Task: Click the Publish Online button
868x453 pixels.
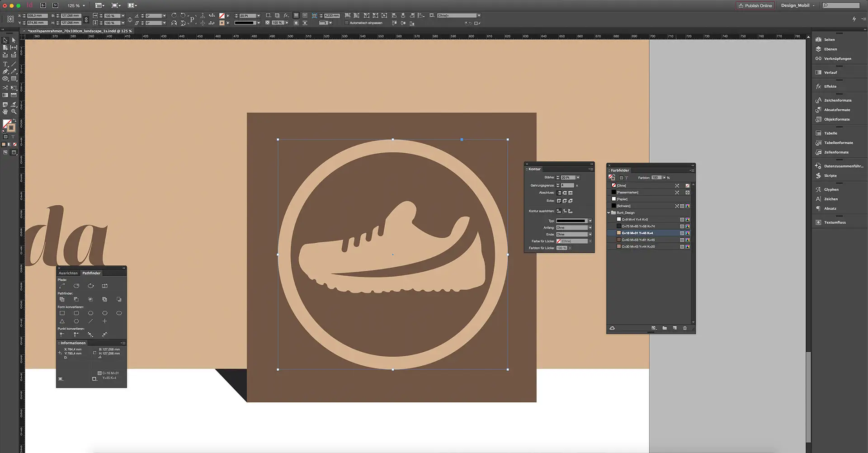Action: 755,5
